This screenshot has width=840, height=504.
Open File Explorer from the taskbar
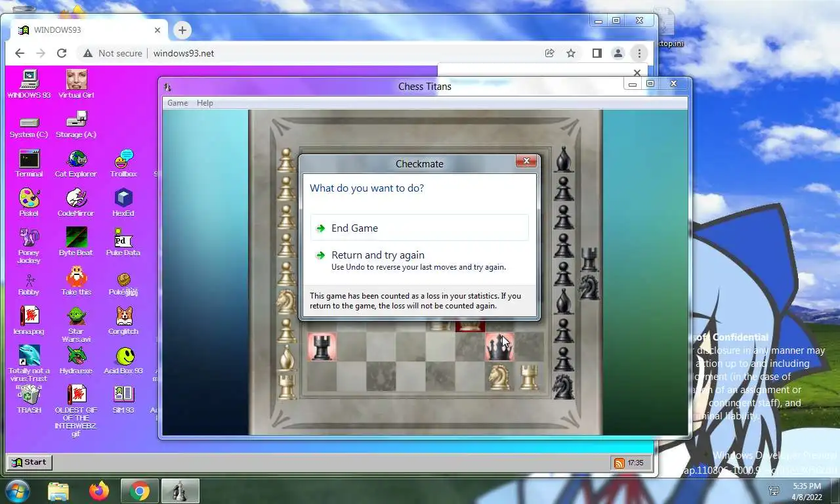(x=58, y=491)
